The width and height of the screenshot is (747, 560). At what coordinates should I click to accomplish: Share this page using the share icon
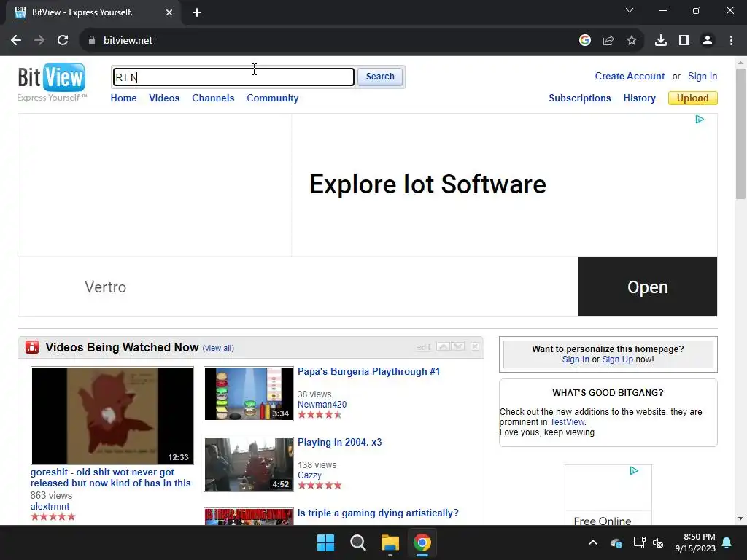click(608, 41)
